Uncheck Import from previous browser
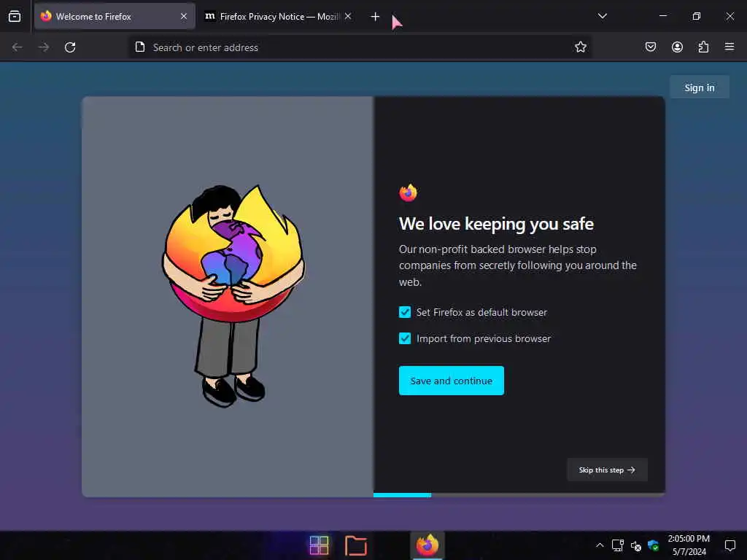The height and width of the screenshot is (560, 747). coord(404,338)
